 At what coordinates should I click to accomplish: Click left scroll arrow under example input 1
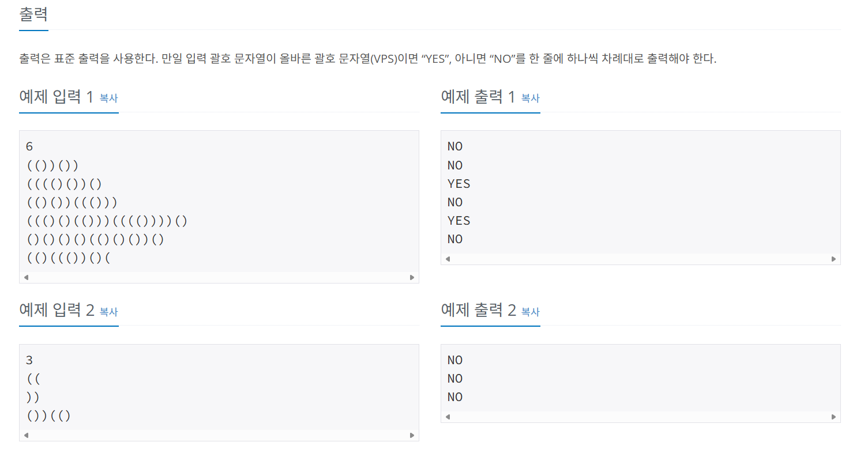point(26,277)
